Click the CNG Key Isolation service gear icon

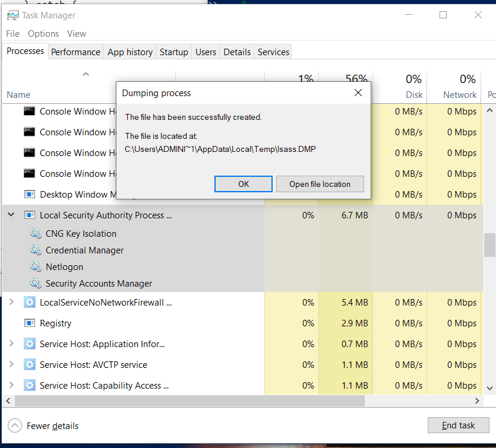pyautogui.click(x=36, y=233)
